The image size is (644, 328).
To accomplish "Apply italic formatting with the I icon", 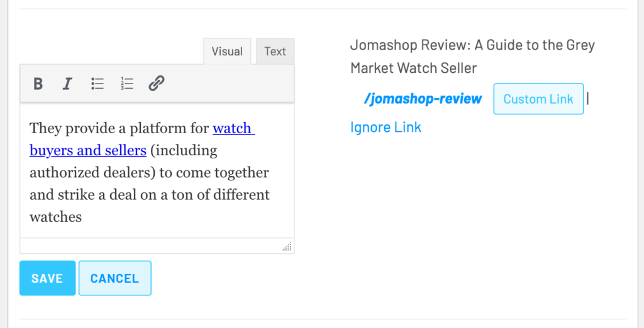I will [67, 84].
